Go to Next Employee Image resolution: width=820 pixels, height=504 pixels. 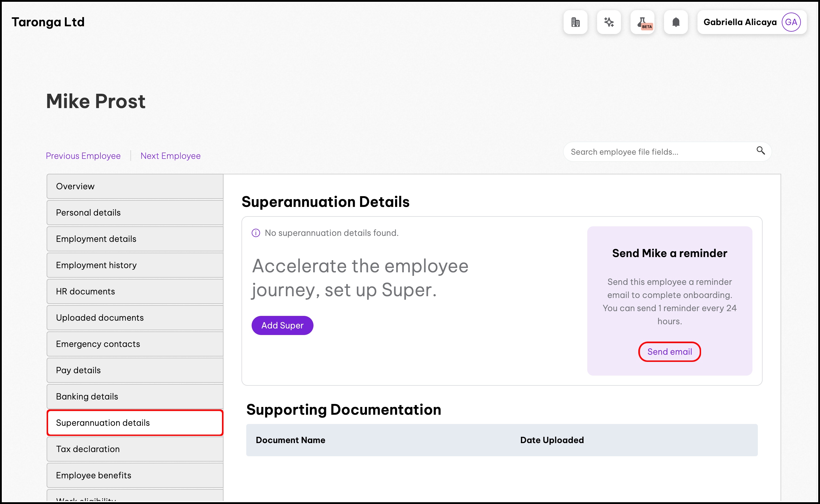click(x=170, y=156)
